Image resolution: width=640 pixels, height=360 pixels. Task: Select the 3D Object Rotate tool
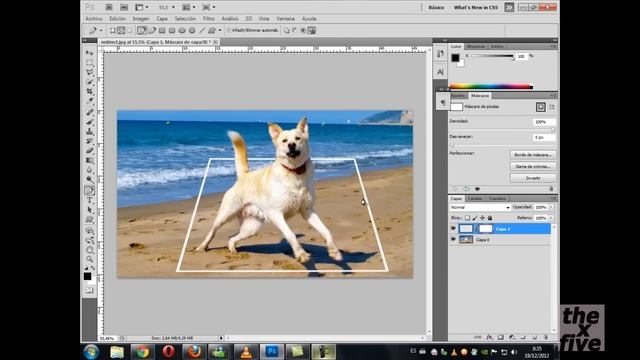(x=89, y=231)
